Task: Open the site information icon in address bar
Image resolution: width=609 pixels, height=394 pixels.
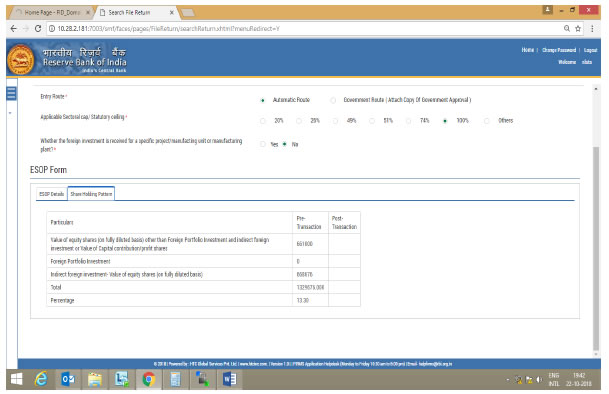Action: 52,28
